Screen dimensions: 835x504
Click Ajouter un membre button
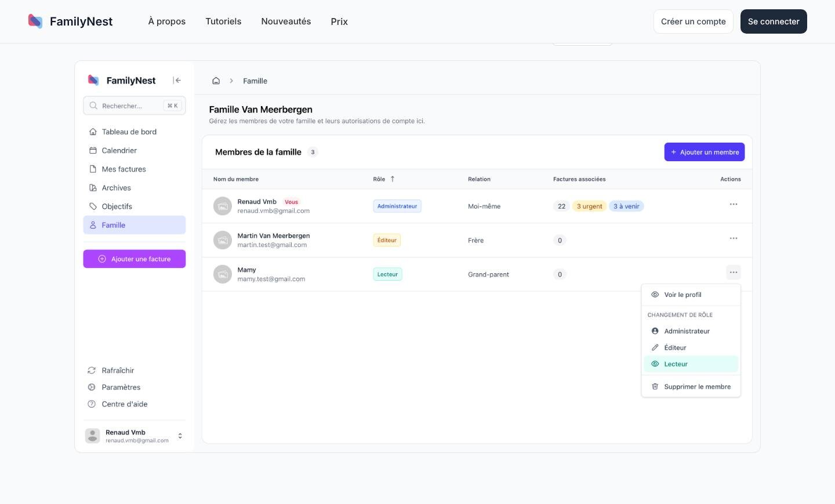click(x=705, y=152)
